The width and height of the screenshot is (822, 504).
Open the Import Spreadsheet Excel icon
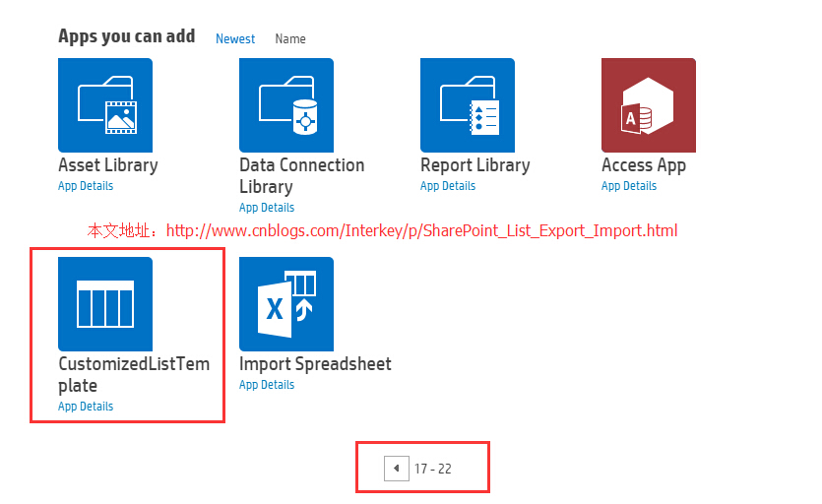click(286, 304)
